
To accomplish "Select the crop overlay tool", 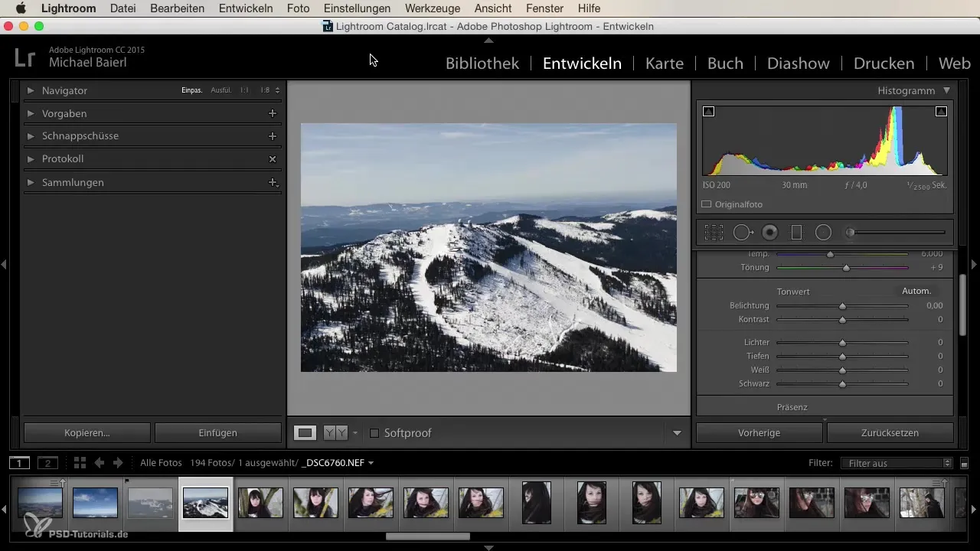I will point(714,233).
